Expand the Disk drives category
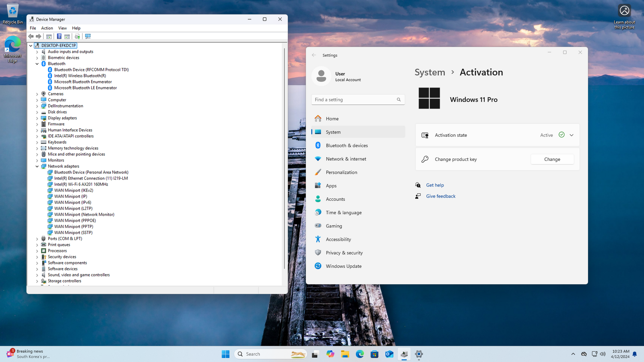 pos(37,112)
